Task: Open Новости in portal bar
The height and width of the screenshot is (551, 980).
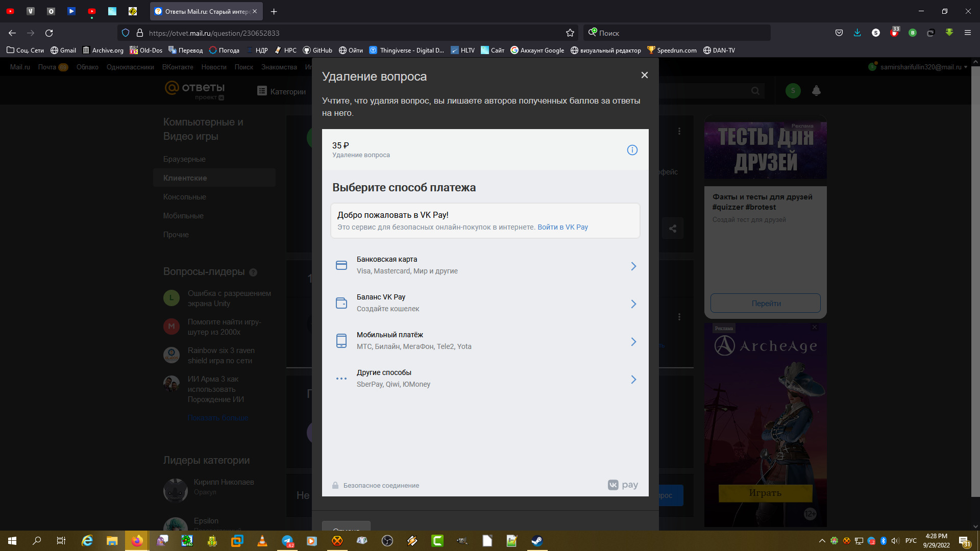Action: (x=214, y=67)
